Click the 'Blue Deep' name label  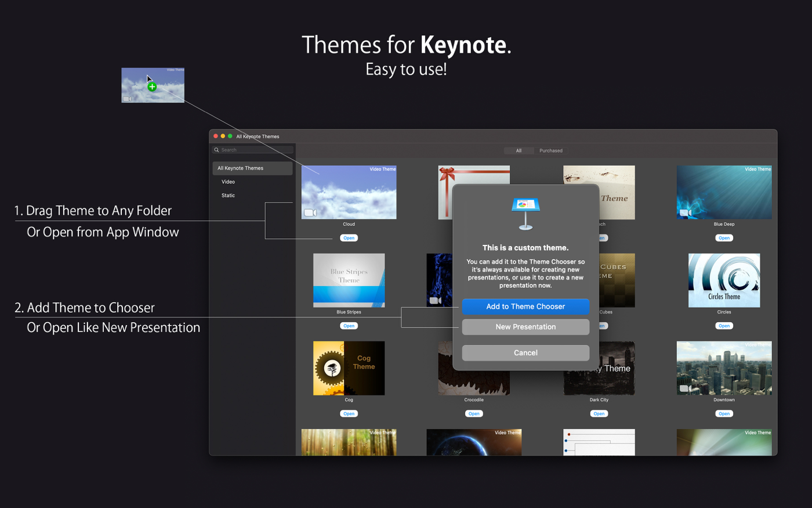[x=724, y=224]
